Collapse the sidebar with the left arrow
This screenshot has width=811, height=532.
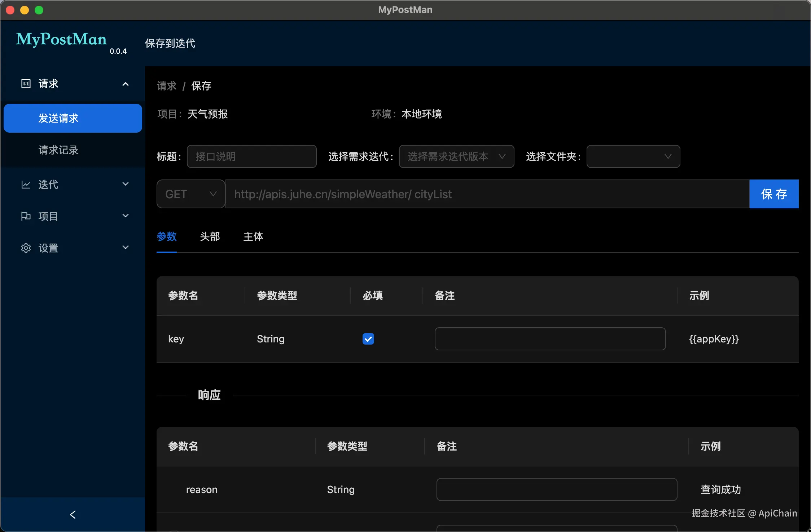pyautogui.click(x=73, y=514)
